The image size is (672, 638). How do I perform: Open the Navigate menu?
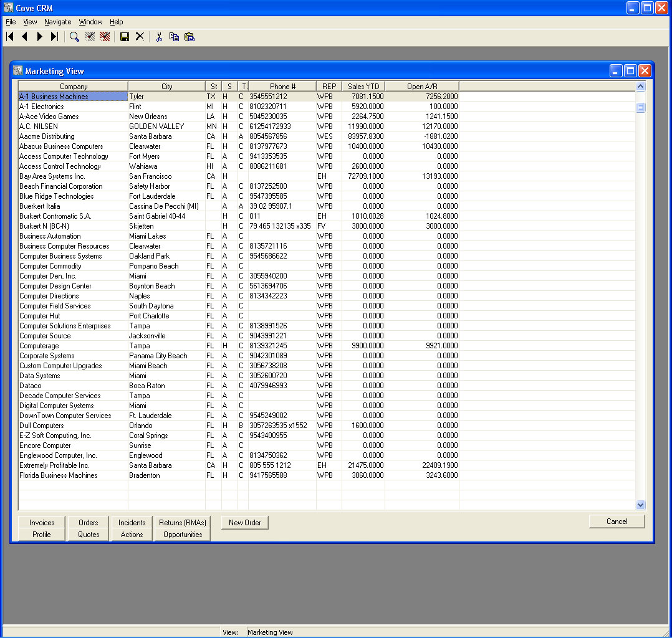(x=58, y=22)
